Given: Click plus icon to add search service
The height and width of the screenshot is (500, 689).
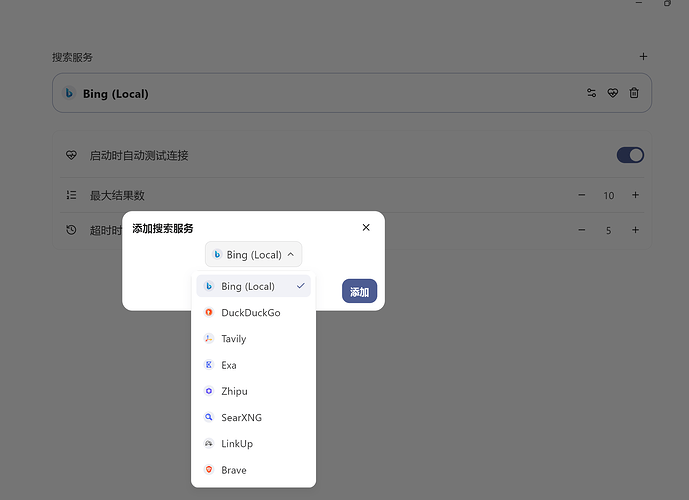Looking at the screenshot, I should pyautogui.click(x=643, y=56).
